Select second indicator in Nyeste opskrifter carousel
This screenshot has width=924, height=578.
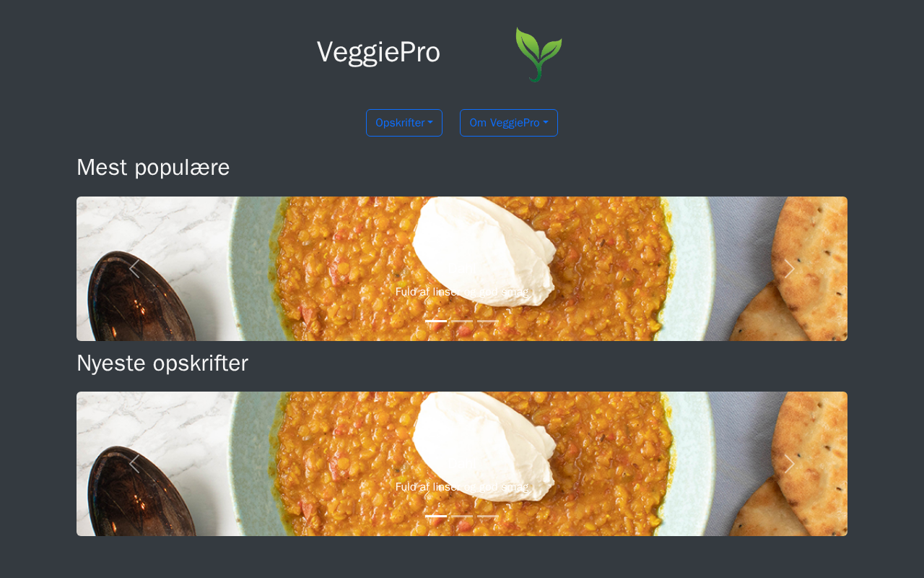point(462,516)
